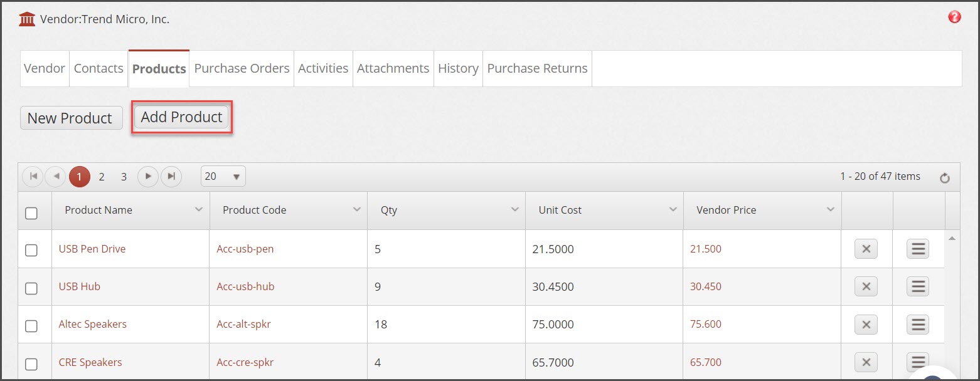Click the Add Product button
Screen dimensions: 980x381
[182, 117]
